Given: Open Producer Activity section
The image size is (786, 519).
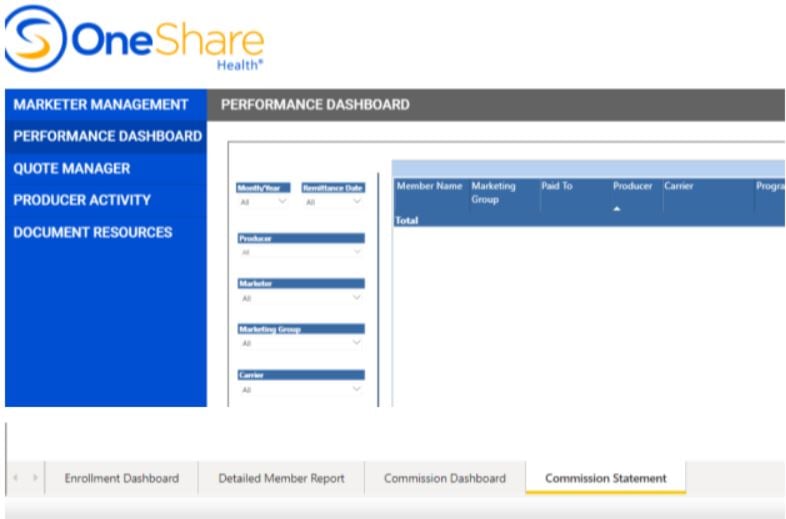Looking at the screenshot, I should [x=82, y=200].
